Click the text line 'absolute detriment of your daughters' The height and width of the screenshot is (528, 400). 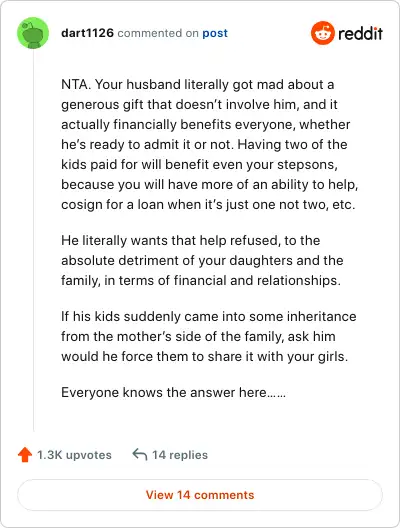[202, 260]
